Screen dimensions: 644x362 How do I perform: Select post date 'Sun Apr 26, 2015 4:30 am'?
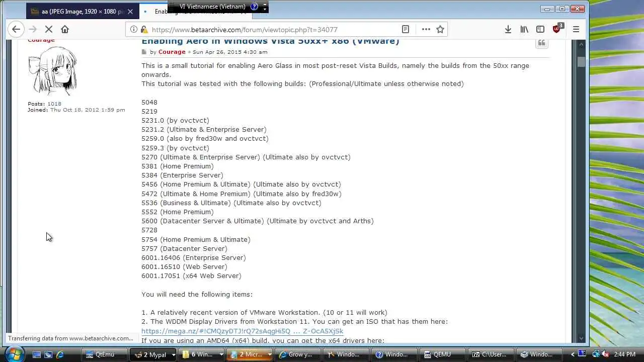tap(230, 52)
